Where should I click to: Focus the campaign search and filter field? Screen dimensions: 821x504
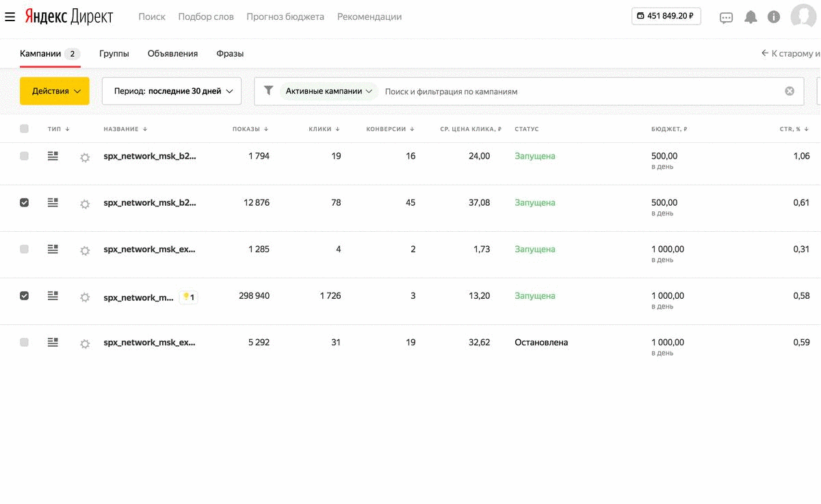click(x=575, y=91)
